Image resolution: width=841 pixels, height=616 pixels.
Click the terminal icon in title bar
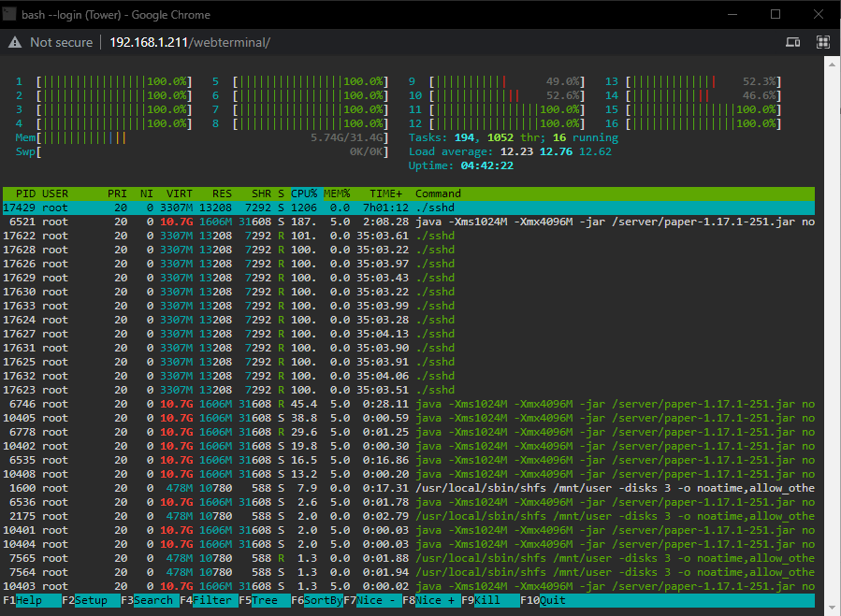click(9, 14)
